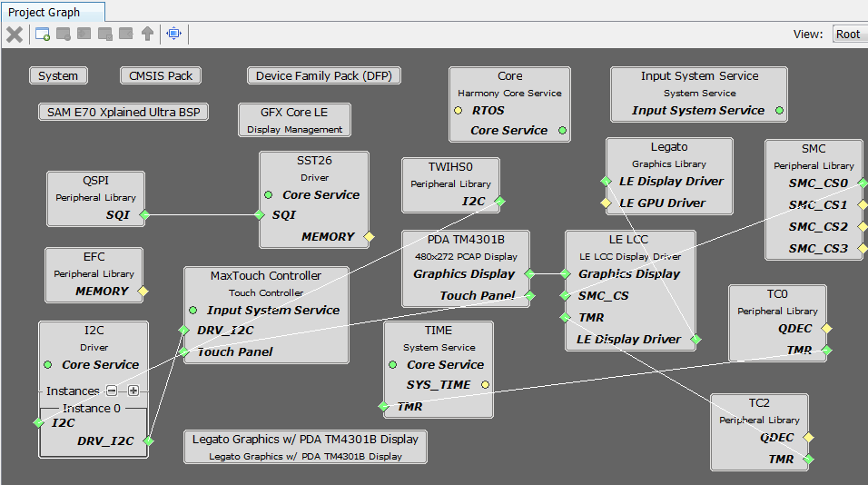Click the Core Service green circle on I2C Driver
This screenshot has height=485, width=868.
pos(47,365)
